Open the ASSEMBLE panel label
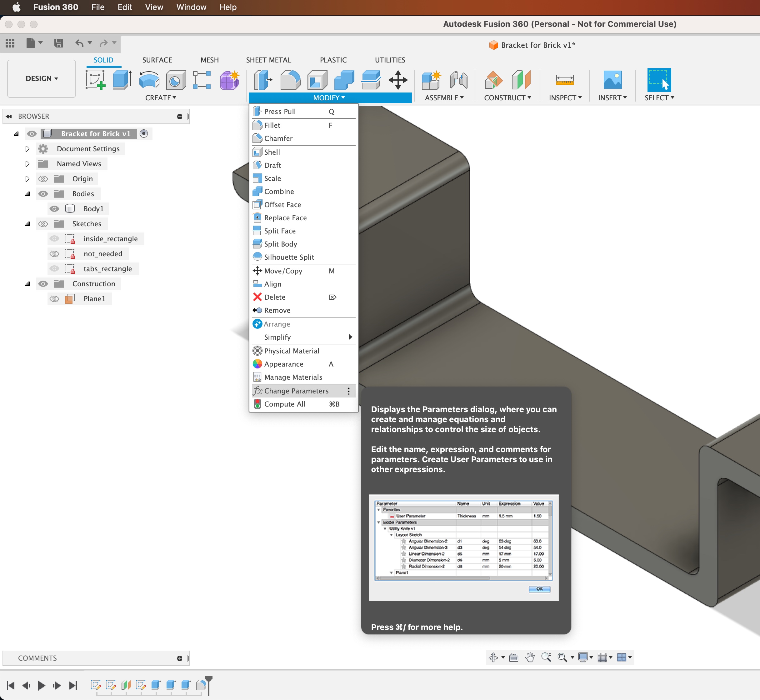The width and height of the screenshot is (760, 700). (444, 98)
